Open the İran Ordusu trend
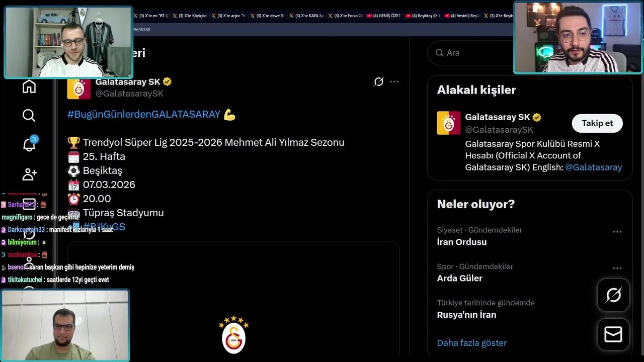Viewport: 644px width, 362px height. 462,242
